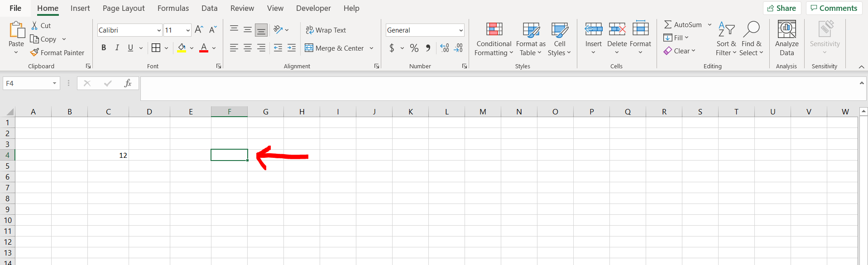Apply the Percent Style icon
Viewport: 868px width, 265px height.
[414, 48]
